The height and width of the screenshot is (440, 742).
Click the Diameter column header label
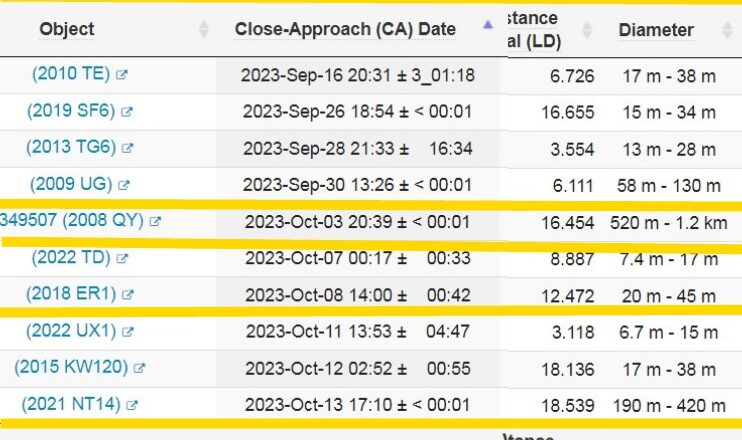coord(656,30)
